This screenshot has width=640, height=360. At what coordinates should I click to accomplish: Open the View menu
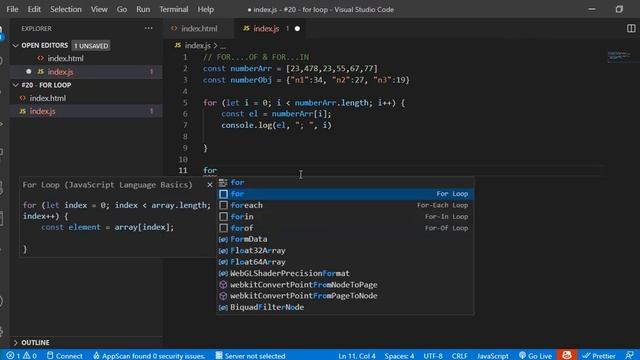99,9
